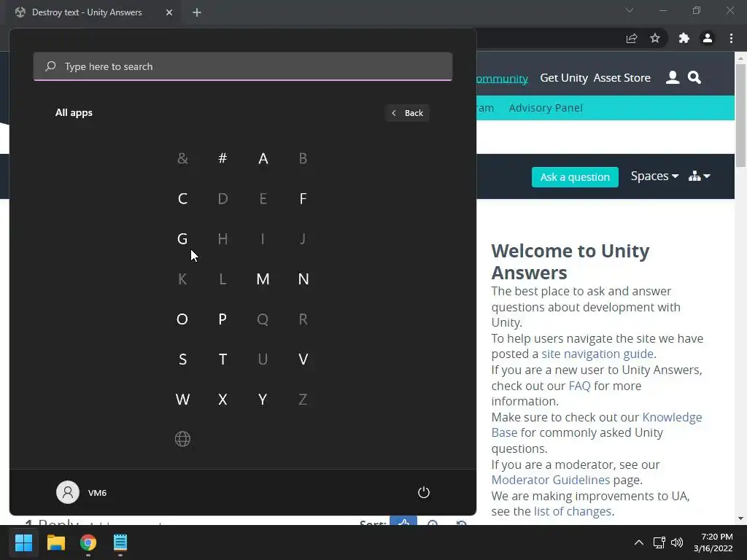Open File Explorer from the taskbar
Viewport: 747px width, 560px height.
[55, 542]
